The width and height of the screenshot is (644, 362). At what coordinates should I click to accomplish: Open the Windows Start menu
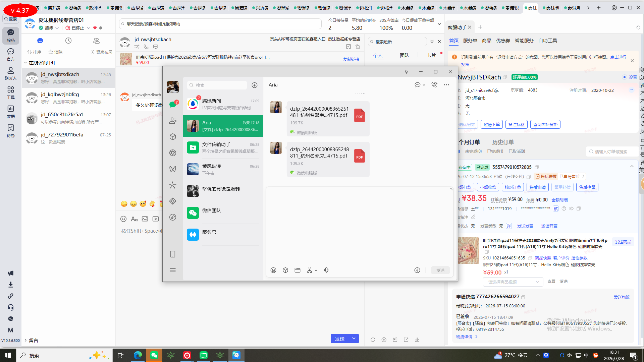click(x=8, y=355)
